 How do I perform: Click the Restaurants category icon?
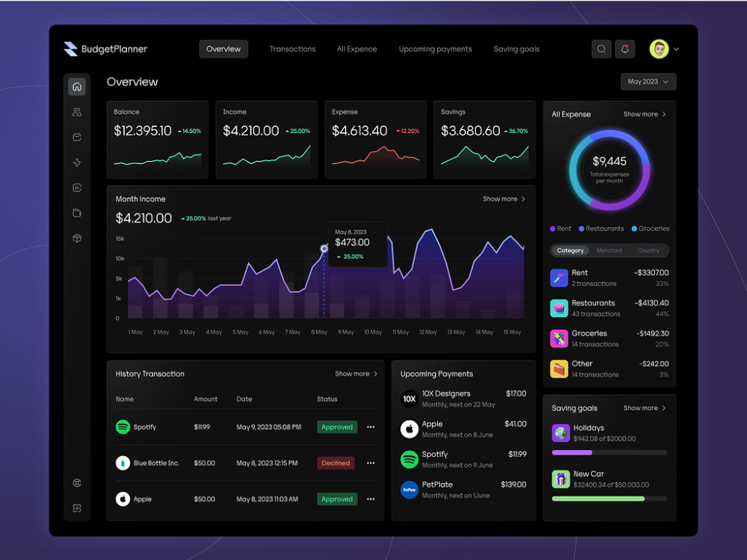559,308
